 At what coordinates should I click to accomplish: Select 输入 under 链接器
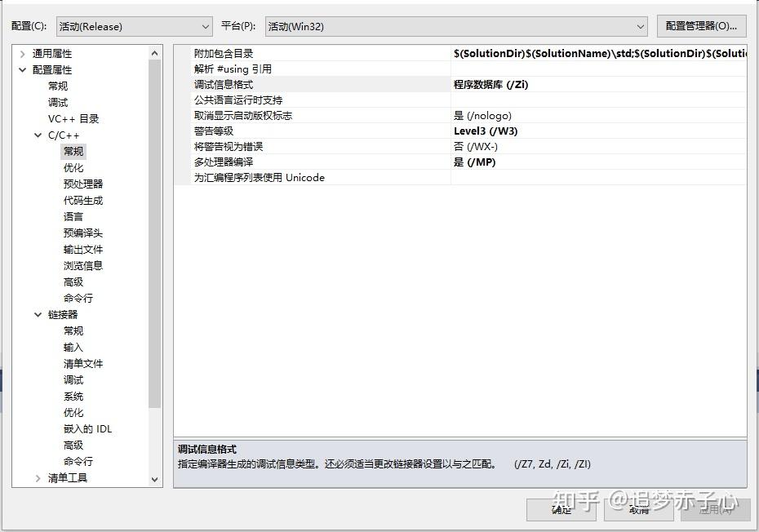(x=73, y=347)
